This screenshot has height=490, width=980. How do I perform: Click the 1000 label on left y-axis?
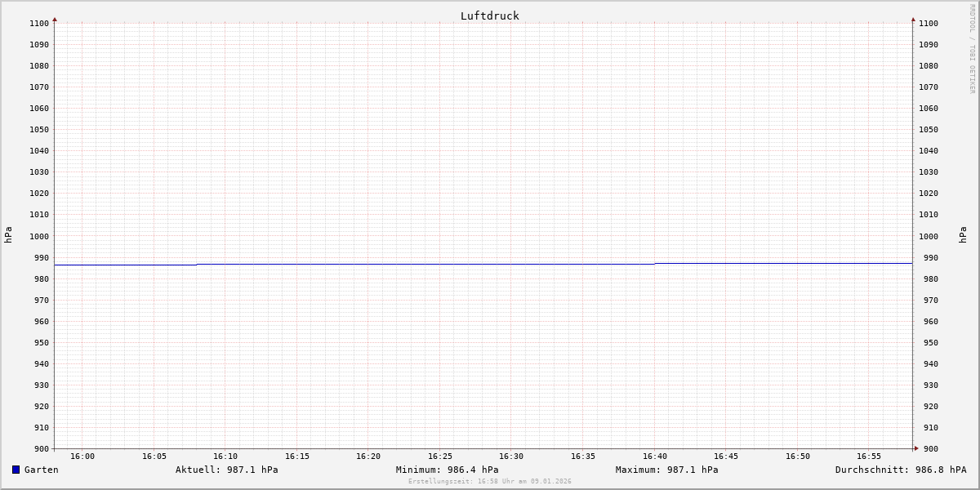[38, 236]
